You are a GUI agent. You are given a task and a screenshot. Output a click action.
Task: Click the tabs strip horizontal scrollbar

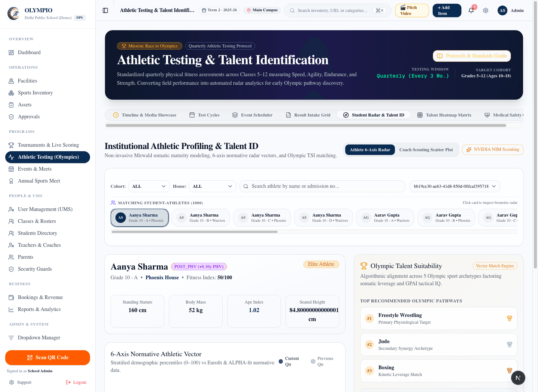pyautogui.click(x=306, y=125)
